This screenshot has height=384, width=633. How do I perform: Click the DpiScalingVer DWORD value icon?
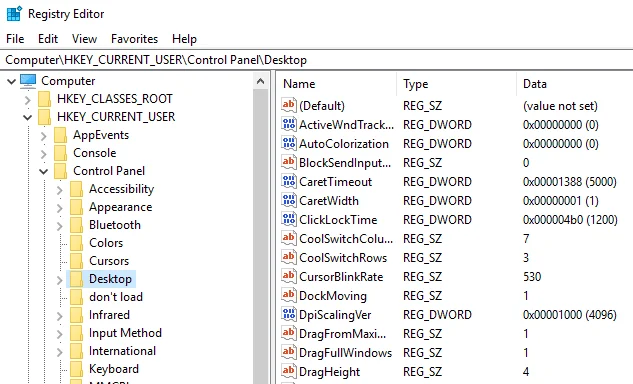point(289,314)
